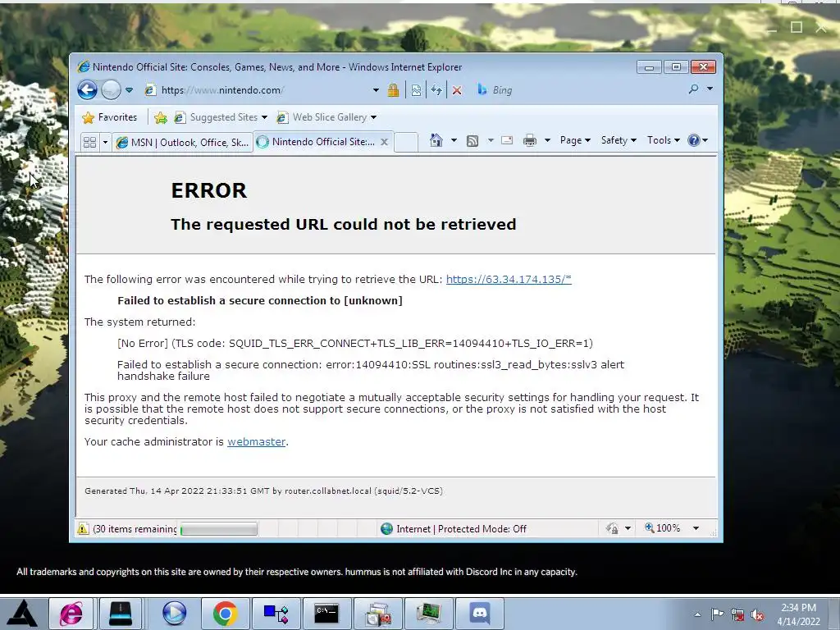This screenshot has width=840, height=630.
Task: Close the Nintendo Official Site tab
Action: click(384, 142)
